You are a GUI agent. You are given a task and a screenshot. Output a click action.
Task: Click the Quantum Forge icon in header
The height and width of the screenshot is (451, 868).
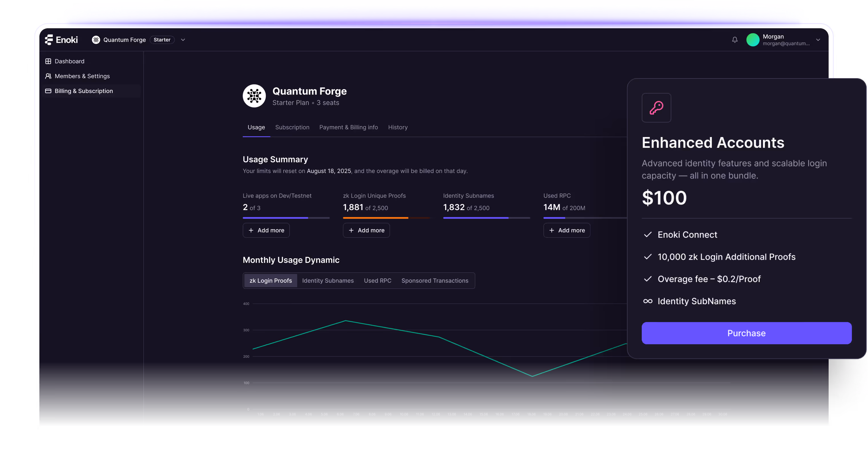[96, 40]
